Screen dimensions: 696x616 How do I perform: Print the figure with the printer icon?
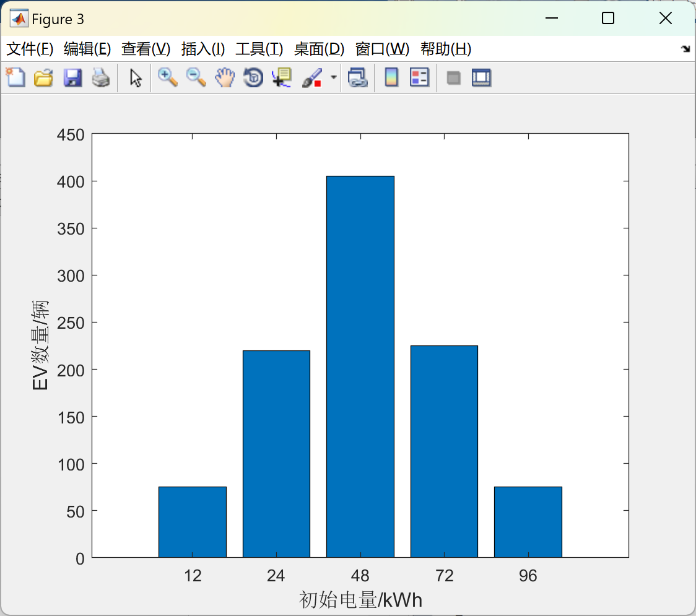pos(101,77)
